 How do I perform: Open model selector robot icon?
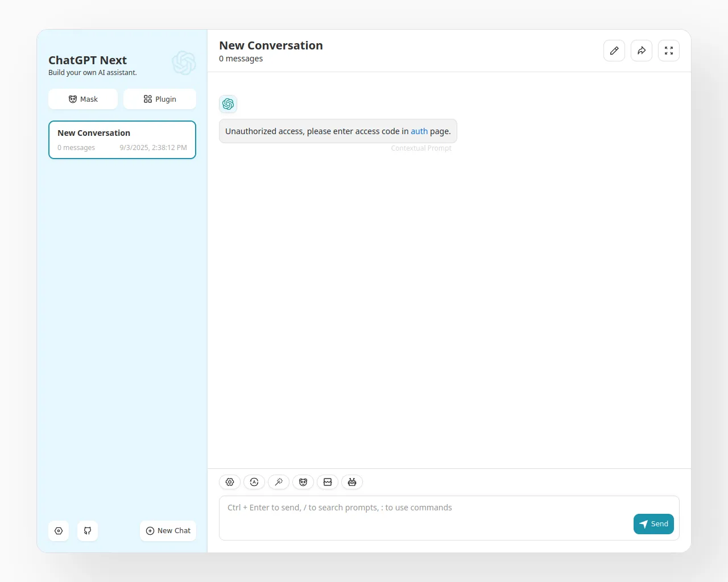pyautogui.click(x=352, y=482)
